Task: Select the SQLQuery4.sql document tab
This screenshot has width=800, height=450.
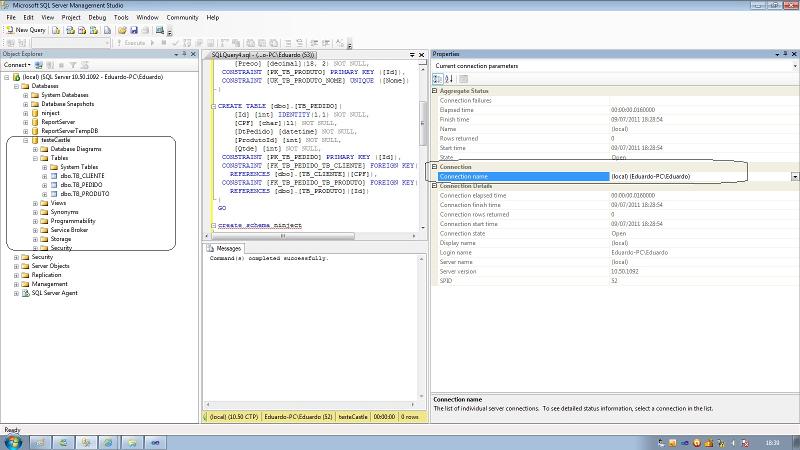Action: pyautogui.click(x=263, y=55)
